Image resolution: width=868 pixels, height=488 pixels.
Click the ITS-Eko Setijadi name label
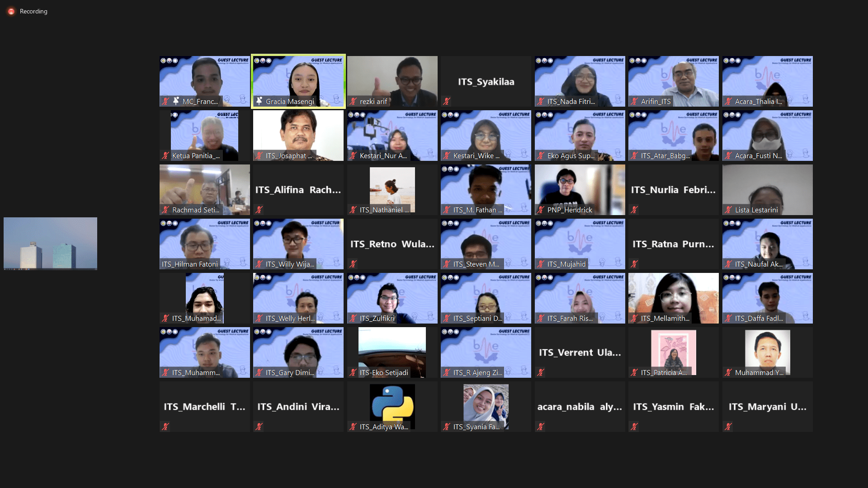pos(384,373)
